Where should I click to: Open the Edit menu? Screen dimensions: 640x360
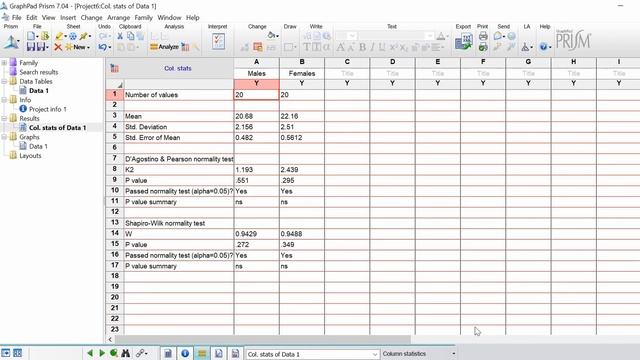[31, 18]
